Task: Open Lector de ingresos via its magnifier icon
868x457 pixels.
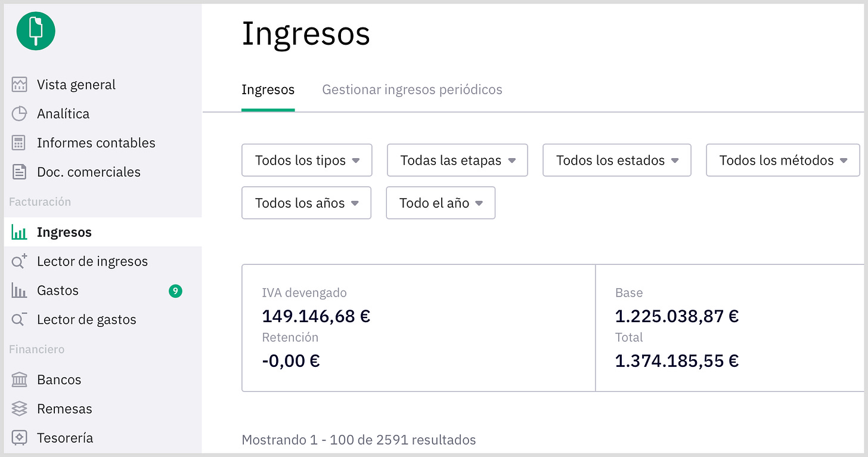Action: pos(20,261)
